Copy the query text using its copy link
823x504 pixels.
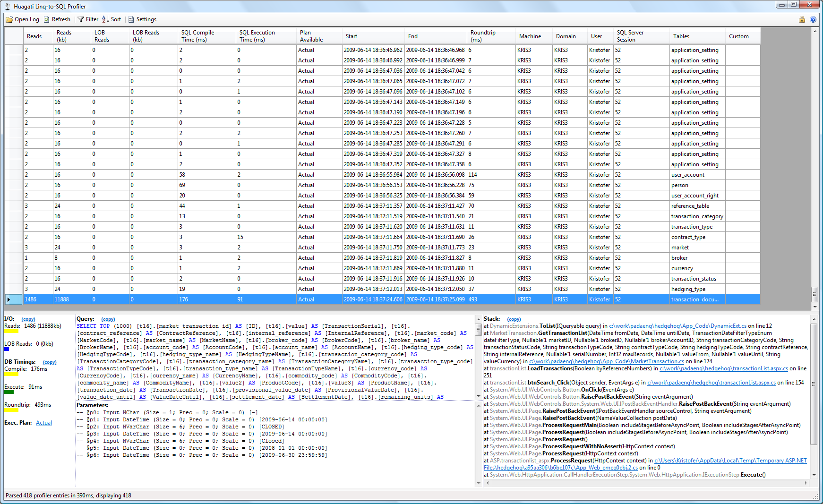point(108,319)
